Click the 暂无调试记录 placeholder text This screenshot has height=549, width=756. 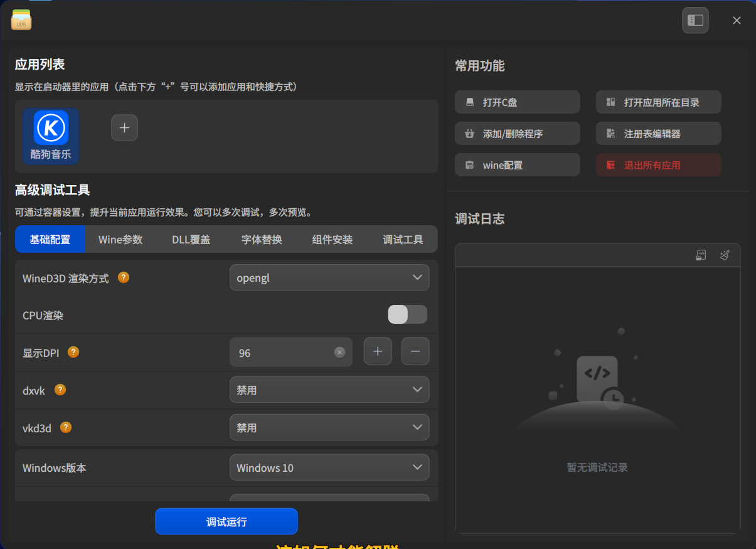point(597,467)
